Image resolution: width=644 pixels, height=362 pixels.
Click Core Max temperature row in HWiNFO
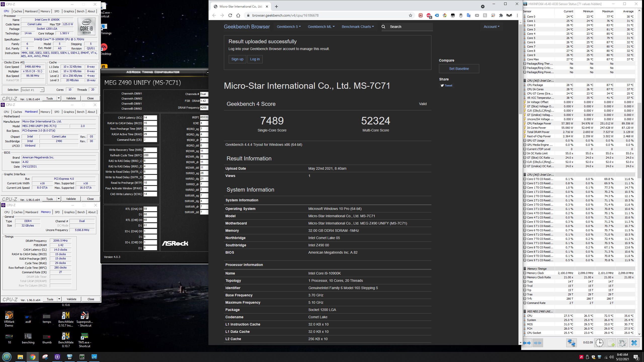(579, 59)
